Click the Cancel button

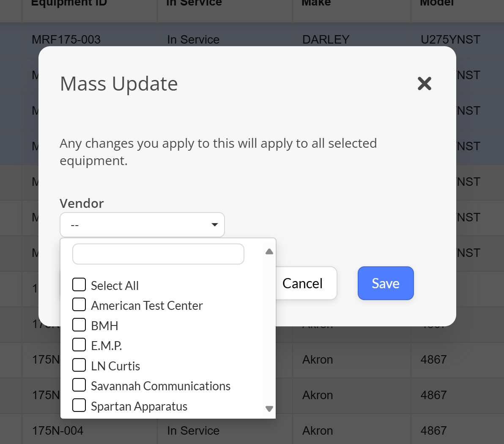302,283
